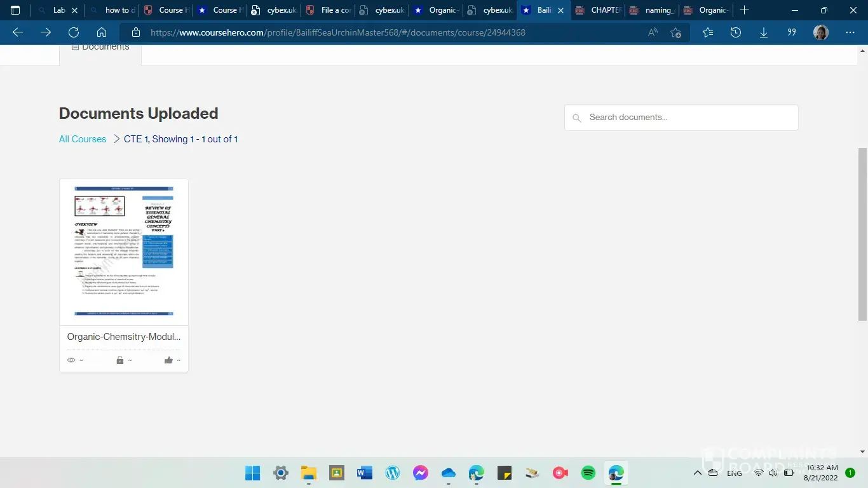Image resolution: width=868 pixels, height=488 pixels.
Task: Open the browser profile avatar
Action: click(x=821, y=32)
